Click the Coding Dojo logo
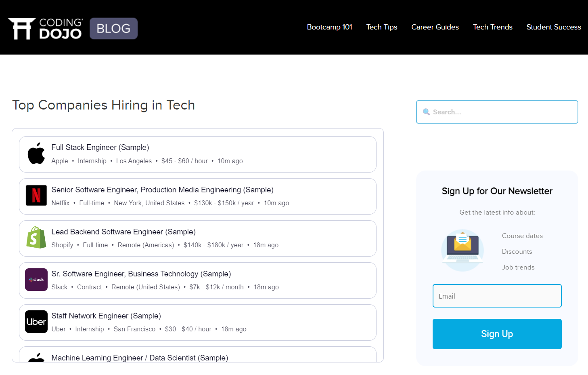588x375 pixels. coord(45,28)
